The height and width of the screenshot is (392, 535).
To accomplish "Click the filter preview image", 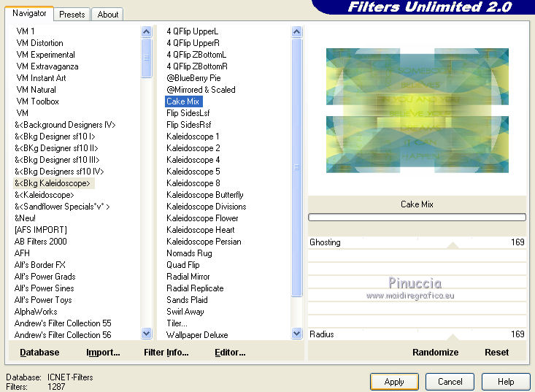I will point(417,110).
